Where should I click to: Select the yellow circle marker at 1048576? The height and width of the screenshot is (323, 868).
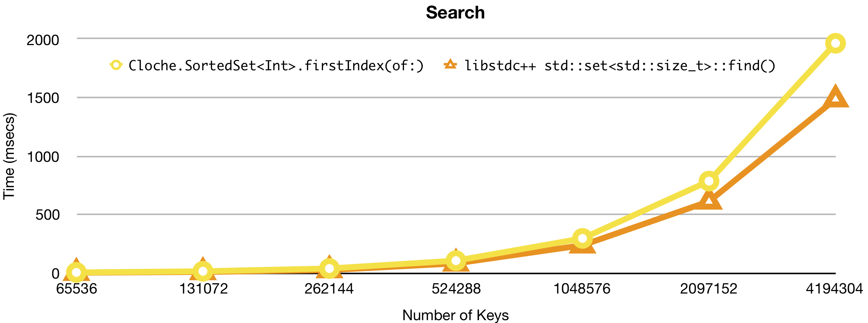tap(582, 238)
